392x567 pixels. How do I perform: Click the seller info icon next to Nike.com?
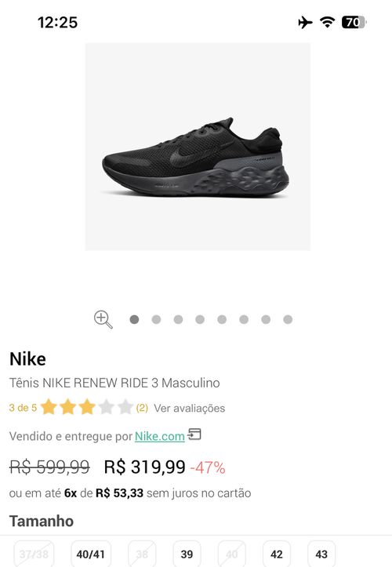click(194, 434)
